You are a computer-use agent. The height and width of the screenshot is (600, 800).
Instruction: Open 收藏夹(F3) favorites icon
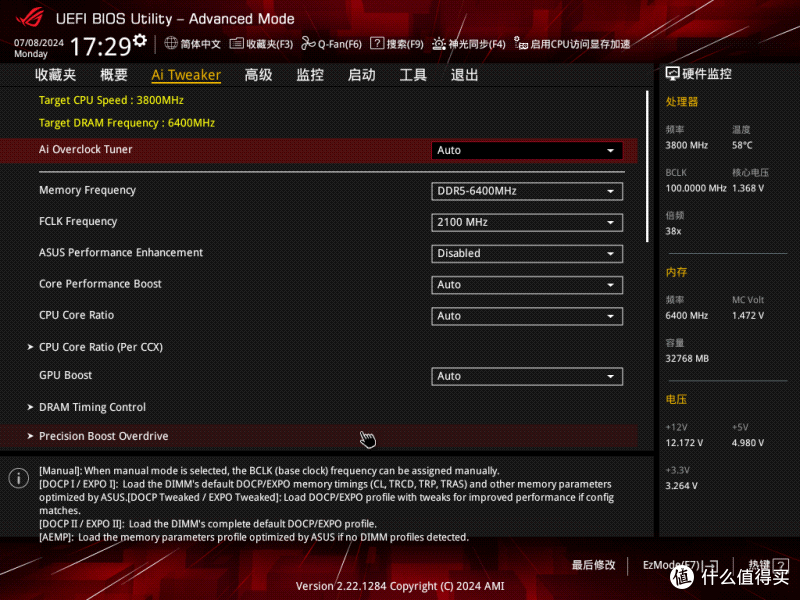point(236,44)
